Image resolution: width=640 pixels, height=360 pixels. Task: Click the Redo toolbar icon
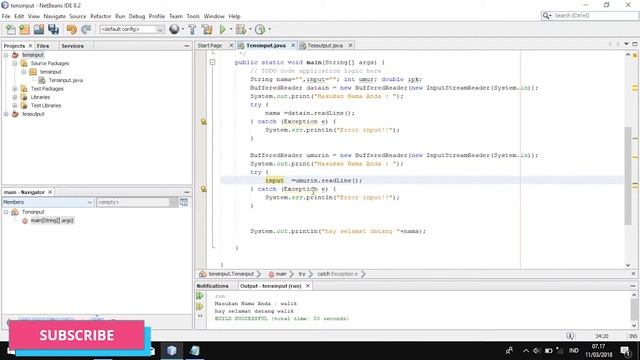click(x=86, y=29)
